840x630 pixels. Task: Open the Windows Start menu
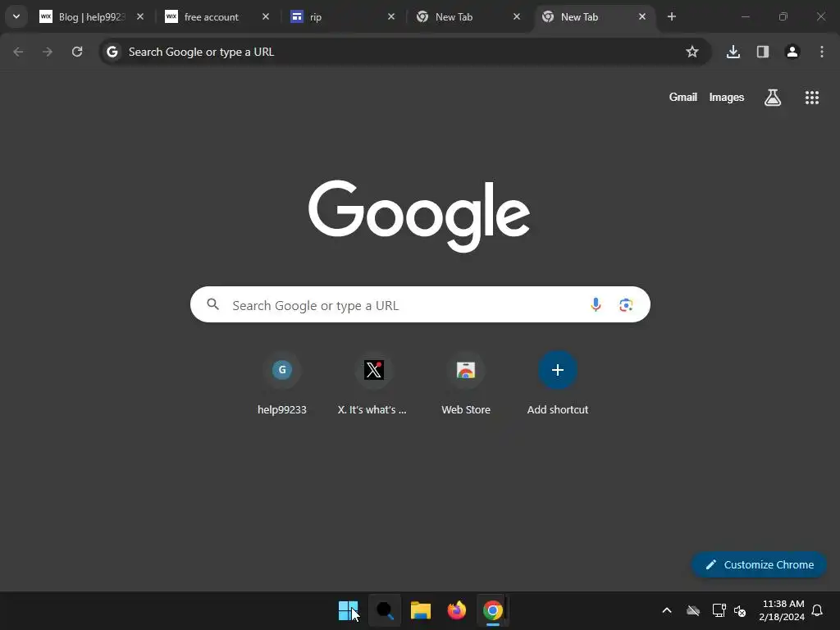click(x=348, y=610)
